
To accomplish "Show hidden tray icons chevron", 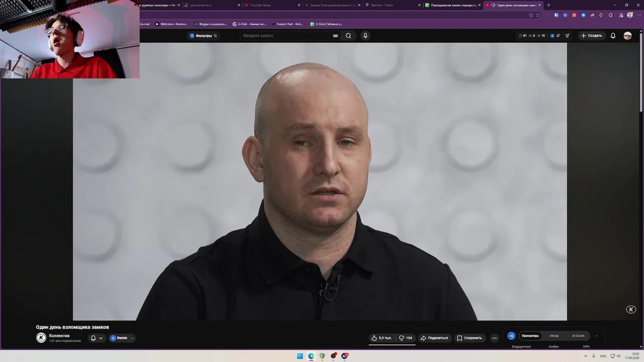I will point(586,356).
